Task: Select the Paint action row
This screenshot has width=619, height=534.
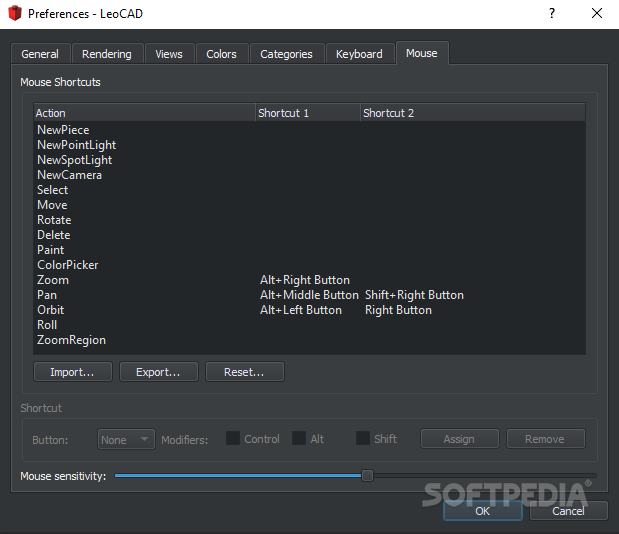Action: point(309,250)
